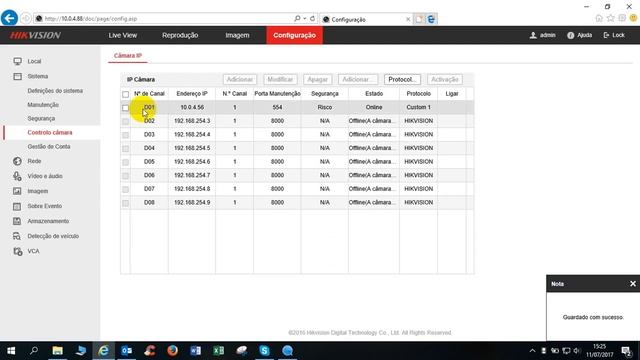The height and width of the screenshot is (360, 640).
Task: Toggle the select-all cameras checkbox in header
Action: [x=125, y=94]
